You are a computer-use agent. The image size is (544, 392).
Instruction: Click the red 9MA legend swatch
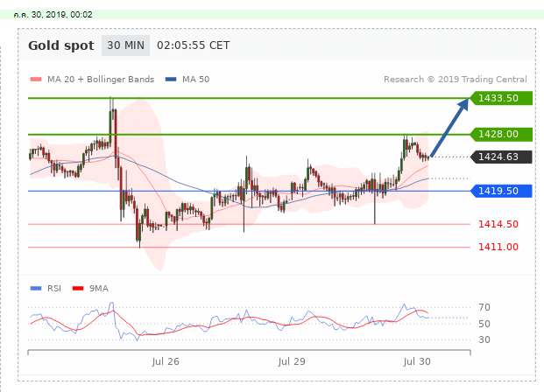78,289
